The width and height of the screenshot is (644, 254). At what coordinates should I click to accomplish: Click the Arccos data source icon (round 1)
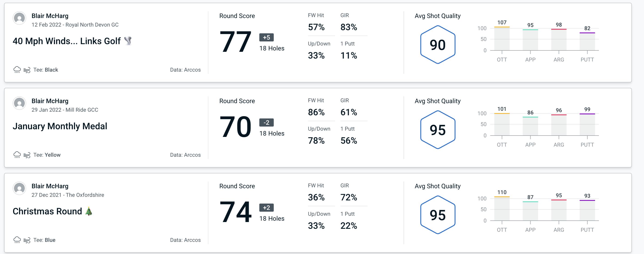tap(185, 70)
